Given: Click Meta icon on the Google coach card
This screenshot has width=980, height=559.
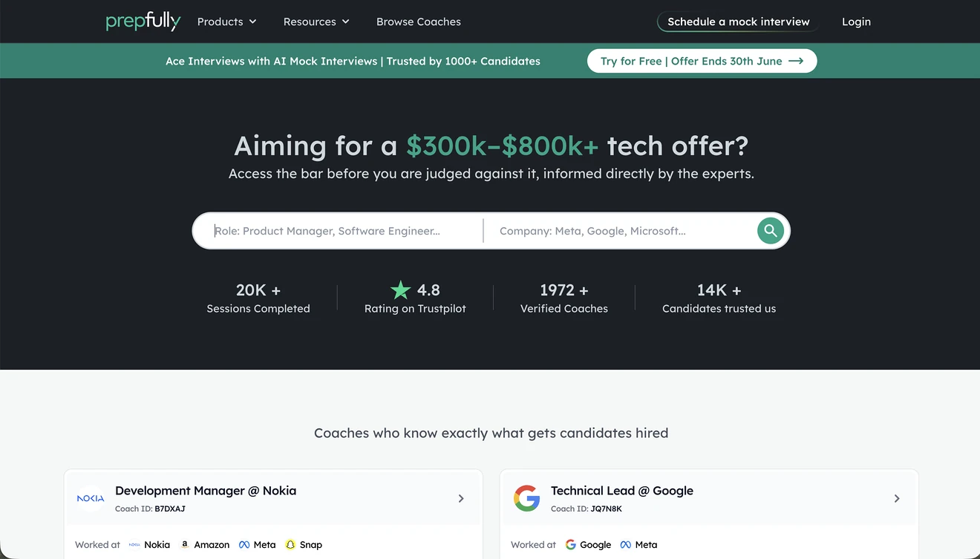Looking at the screenshot, I should (626, 545).
